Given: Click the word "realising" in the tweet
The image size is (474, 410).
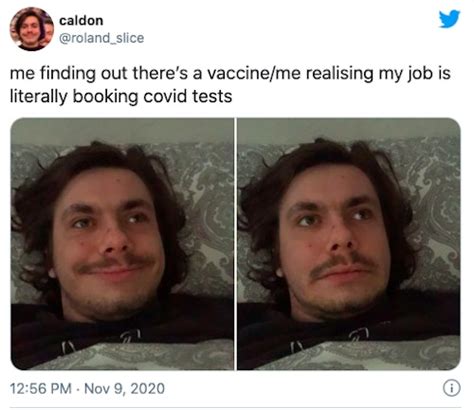Looking at the screenshot, I should pos(339,74).
